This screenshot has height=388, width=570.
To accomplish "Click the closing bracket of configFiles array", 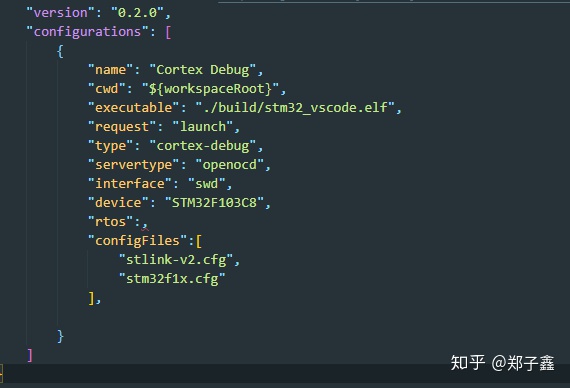I will 91,298.
